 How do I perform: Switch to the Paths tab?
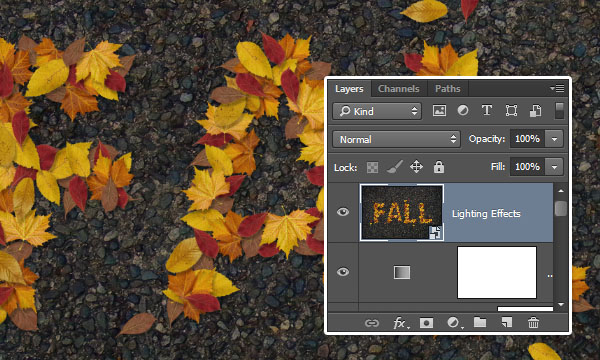point(447,89)
